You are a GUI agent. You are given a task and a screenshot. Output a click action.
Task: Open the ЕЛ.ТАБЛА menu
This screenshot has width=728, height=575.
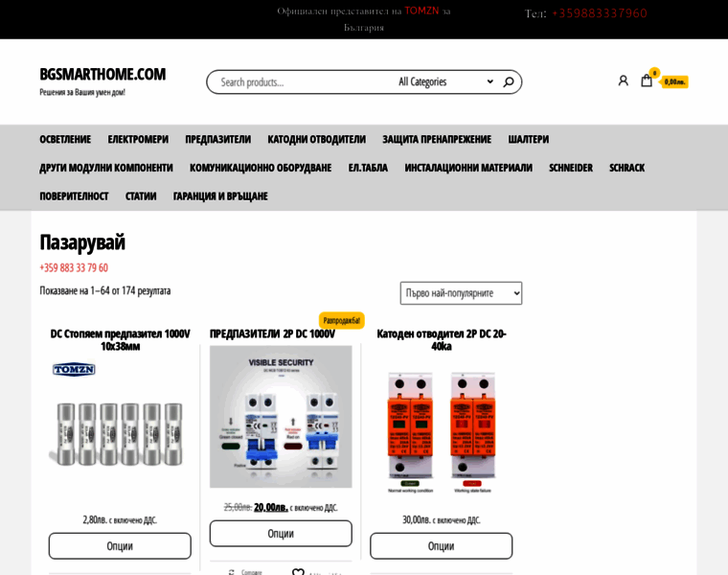pos(368,168)
